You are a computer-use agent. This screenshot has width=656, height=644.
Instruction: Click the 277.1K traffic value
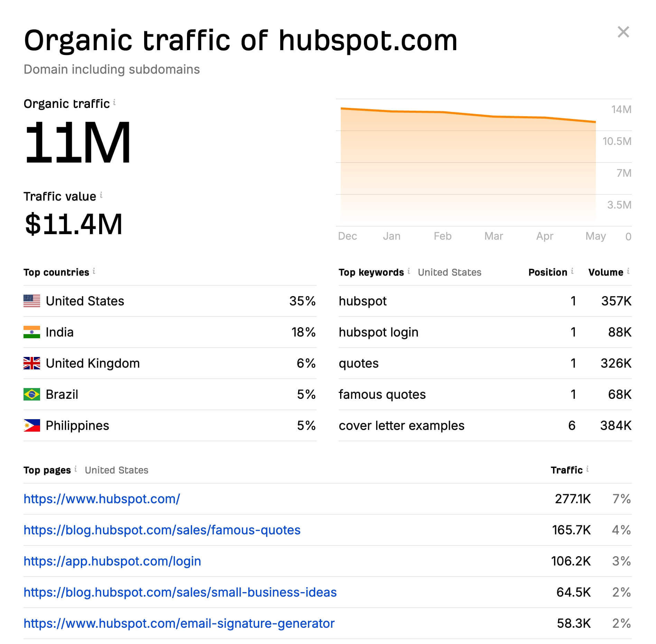coord(573,499)
